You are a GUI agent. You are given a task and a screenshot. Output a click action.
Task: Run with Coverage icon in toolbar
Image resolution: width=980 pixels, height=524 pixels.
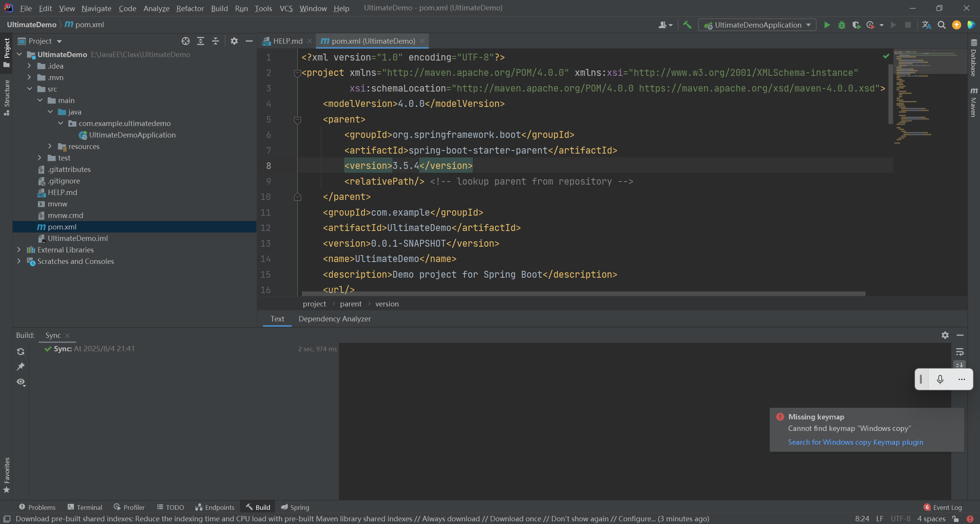pyautogui.click(x=856, y=25)
